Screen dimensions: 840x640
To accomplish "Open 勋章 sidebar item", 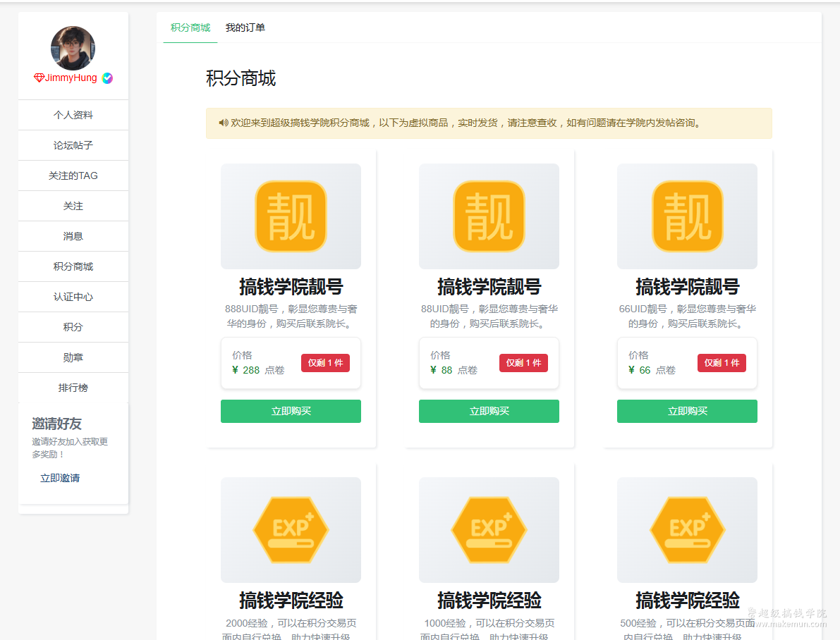I will click(x=73, y=357).
